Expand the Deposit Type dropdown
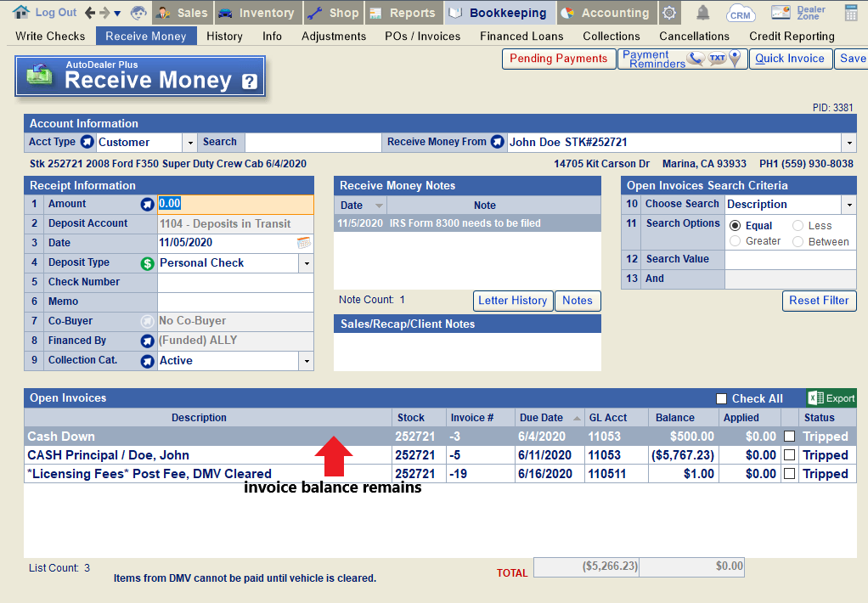The image size is (868, 603). [306, 263]
